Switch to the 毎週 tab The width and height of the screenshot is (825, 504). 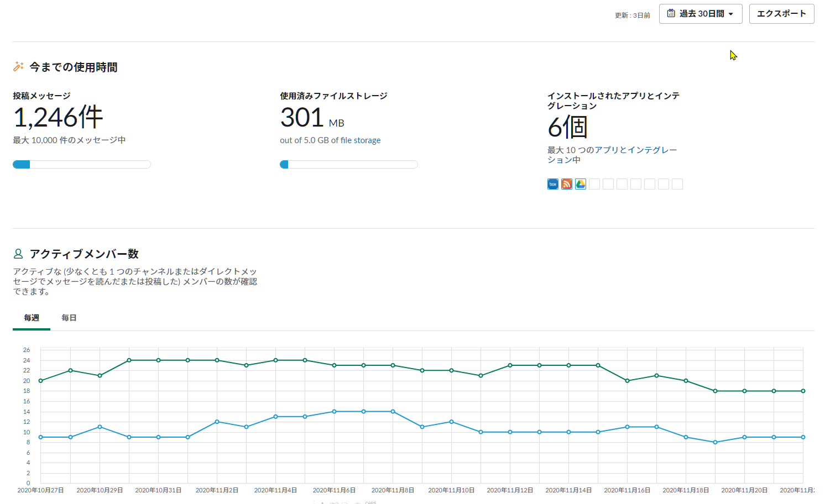click(32, 318)
